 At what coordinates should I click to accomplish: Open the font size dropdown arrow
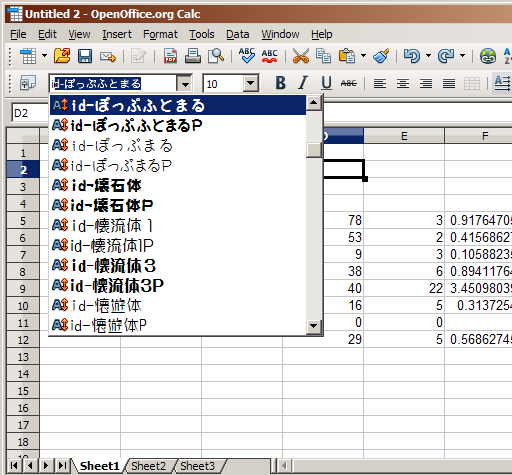(x=251, y=83)
